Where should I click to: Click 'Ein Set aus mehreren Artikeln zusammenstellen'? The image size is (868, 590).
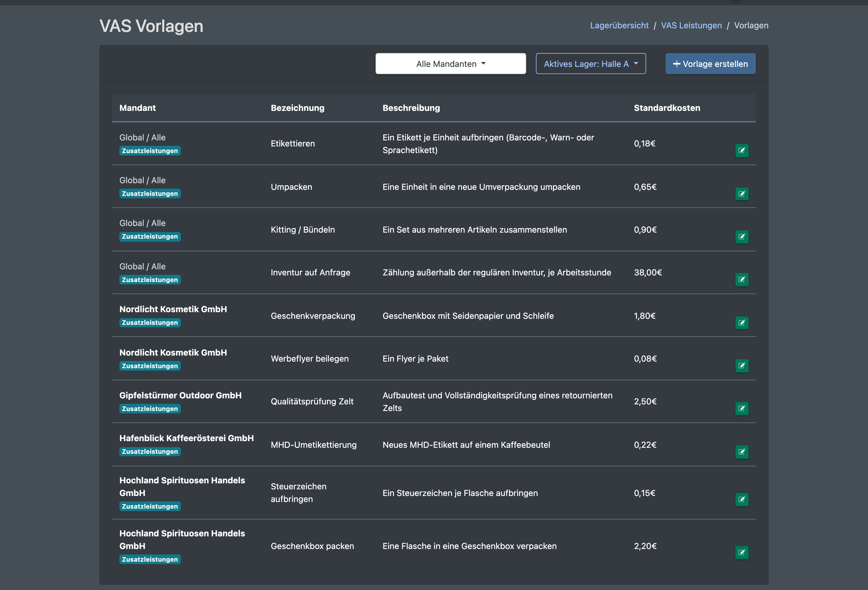[475, 230]
